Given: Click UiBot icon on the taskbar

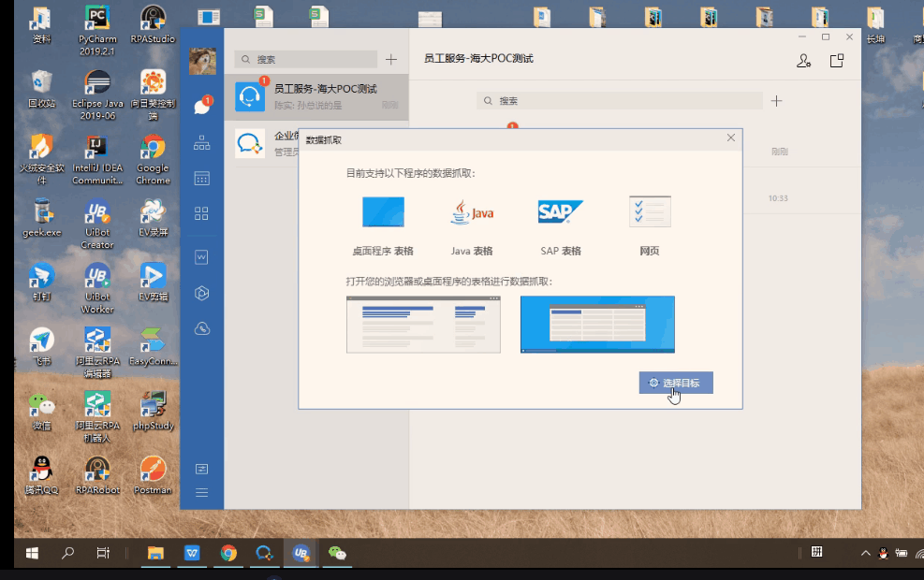Looking at the screenshot, I should tap(301, 553).
